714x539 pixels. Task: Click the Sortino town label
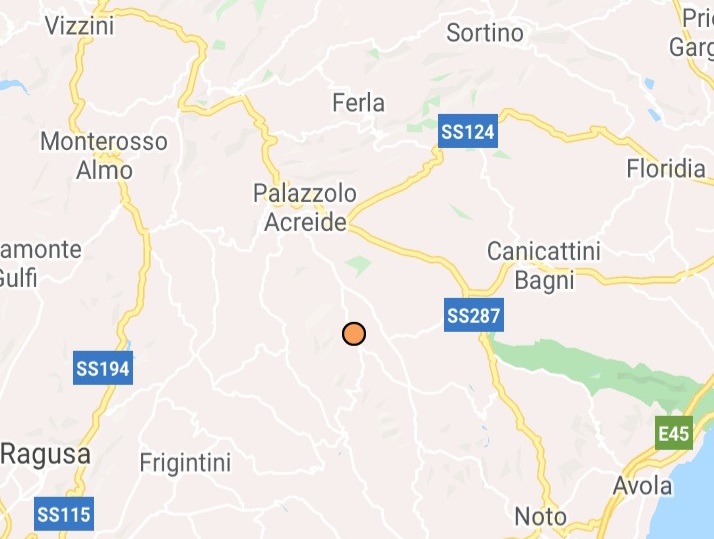click(485, 33)
